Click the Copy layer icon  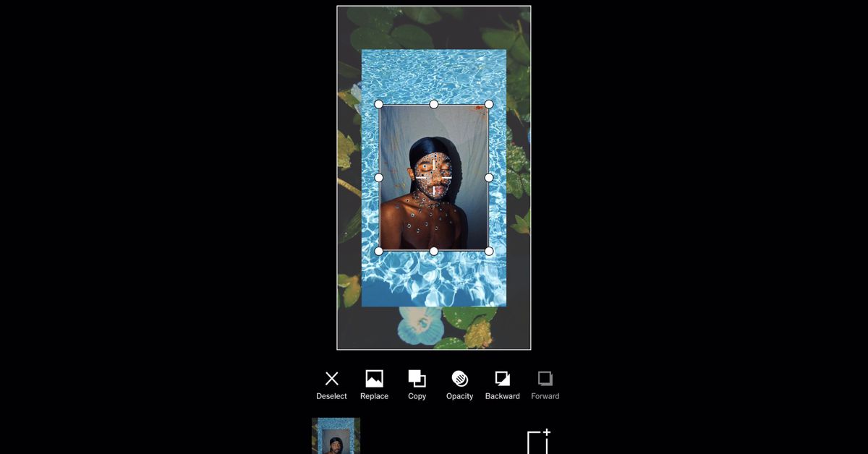(x=417, y=379)
